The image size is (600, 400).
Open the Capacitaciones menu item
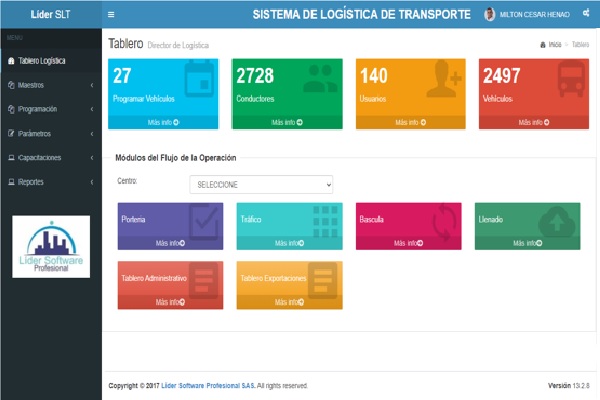coord(50,158)
